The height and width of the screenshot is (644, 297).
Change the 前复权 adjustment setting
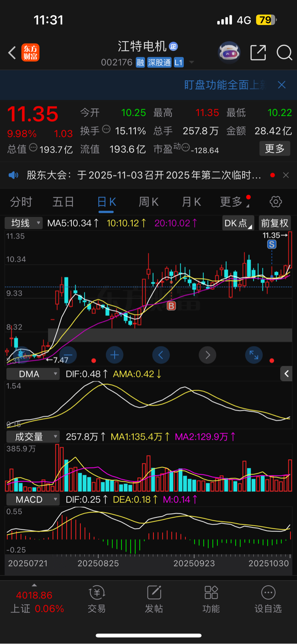(275, 223)
